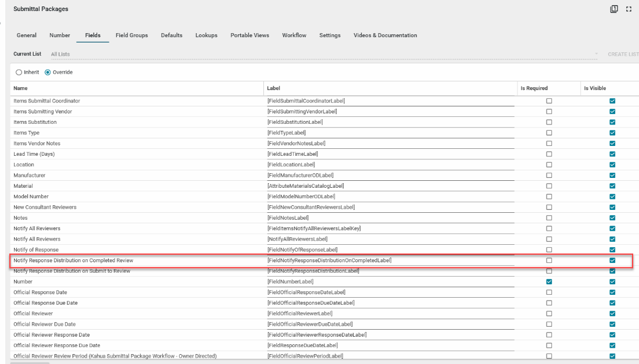Click the open-in-new-window icon at top right

pos(614,9)
